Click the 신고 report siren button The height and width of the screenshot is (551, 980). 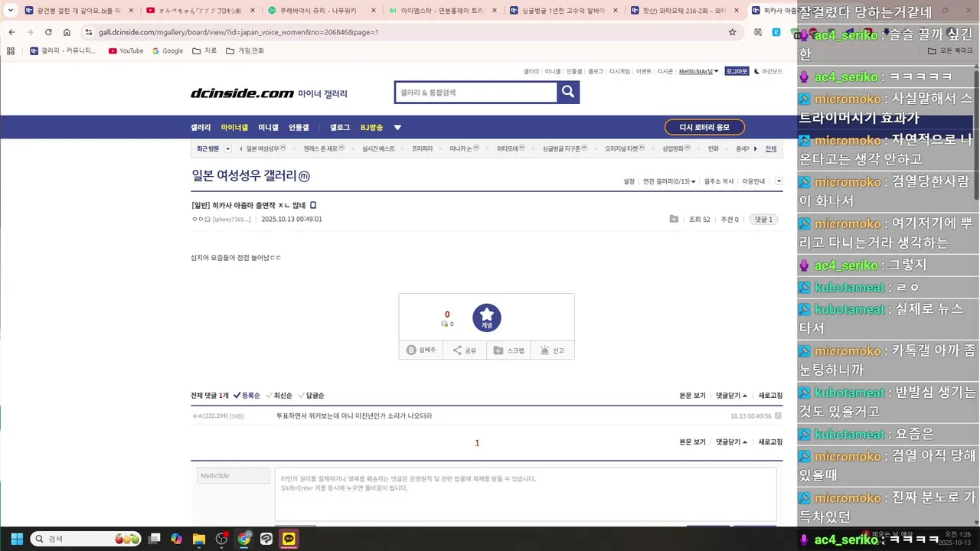pos(552,350)
